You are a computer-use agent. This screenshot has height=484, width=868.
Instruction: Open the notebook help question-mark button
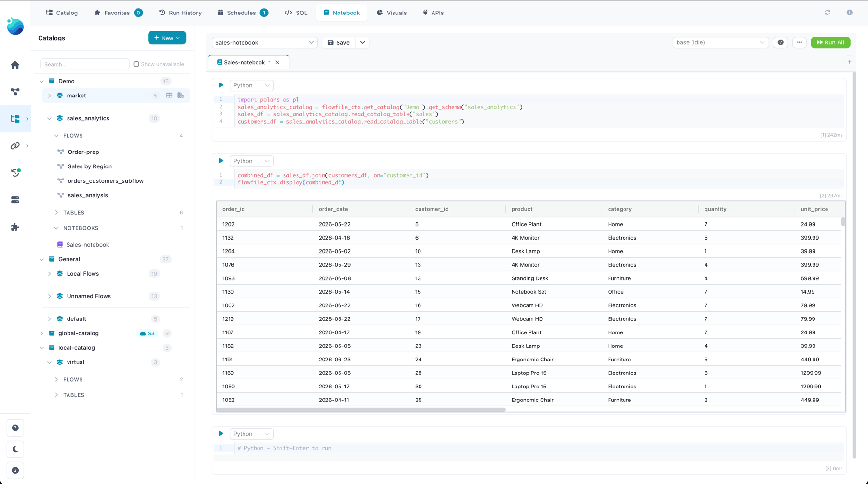(x=781, y=42)
